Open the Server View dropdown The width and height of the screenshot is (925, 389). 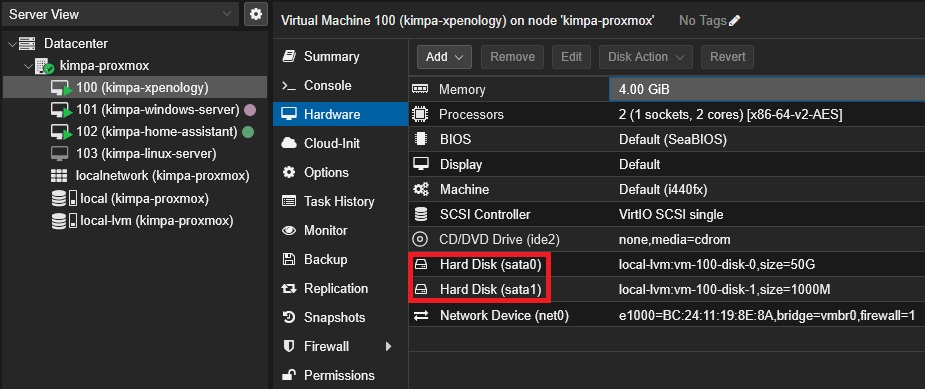[120, 14]
